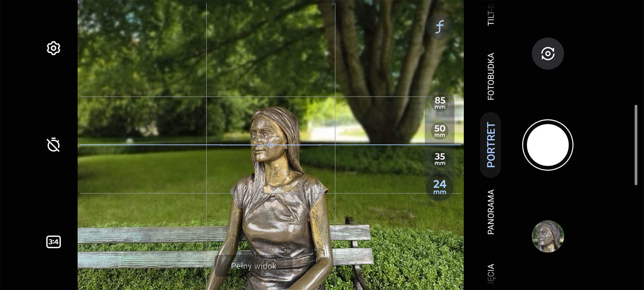This screenshot has height=290, width=644.
Task: Select 85 mm focal length
Action: point(440,103)
